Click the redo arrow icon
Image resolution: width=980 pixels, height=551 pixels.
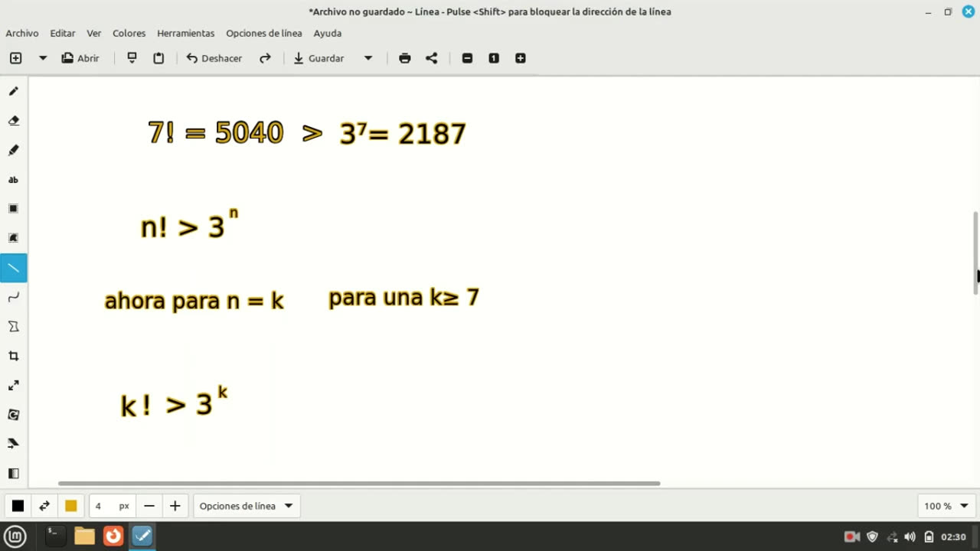coord(265,58)
